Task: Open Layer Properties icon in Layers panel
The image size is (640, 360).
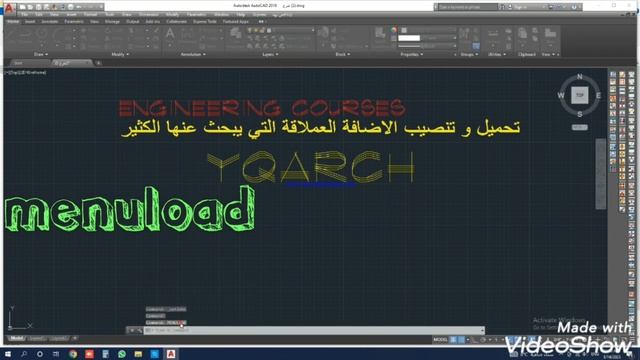Action: tap(236, 34)
